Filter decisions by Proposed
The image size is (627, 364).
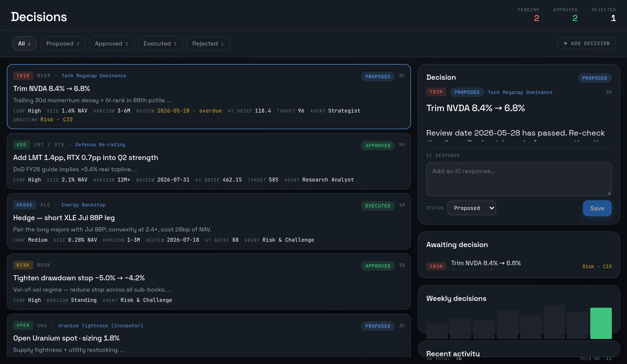pyautogui.click(x=63, y=44)
